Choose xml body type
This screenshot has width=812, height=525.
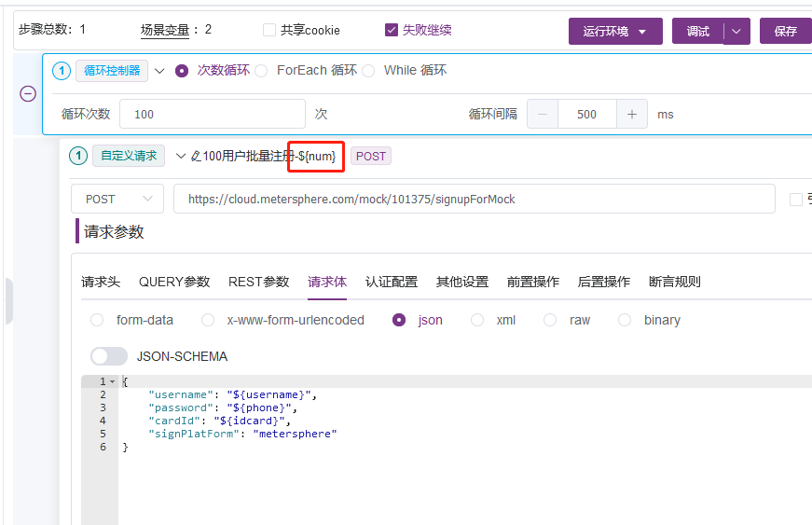point(477,320)
